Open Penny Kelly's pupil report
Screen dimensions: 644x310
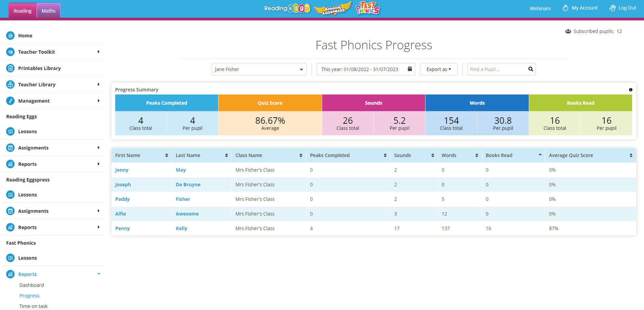pos(122,228)
